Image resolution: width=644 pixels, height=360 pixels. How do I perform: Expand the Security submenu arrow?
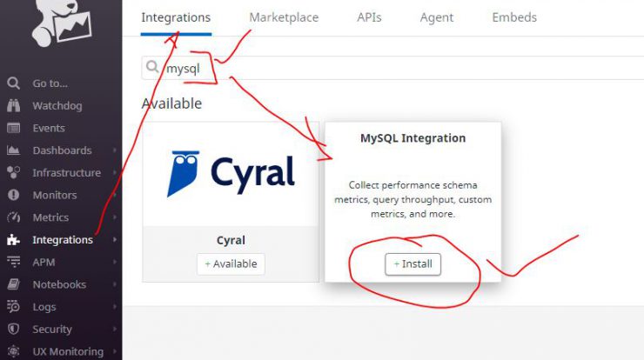click(x=115, y=329)
